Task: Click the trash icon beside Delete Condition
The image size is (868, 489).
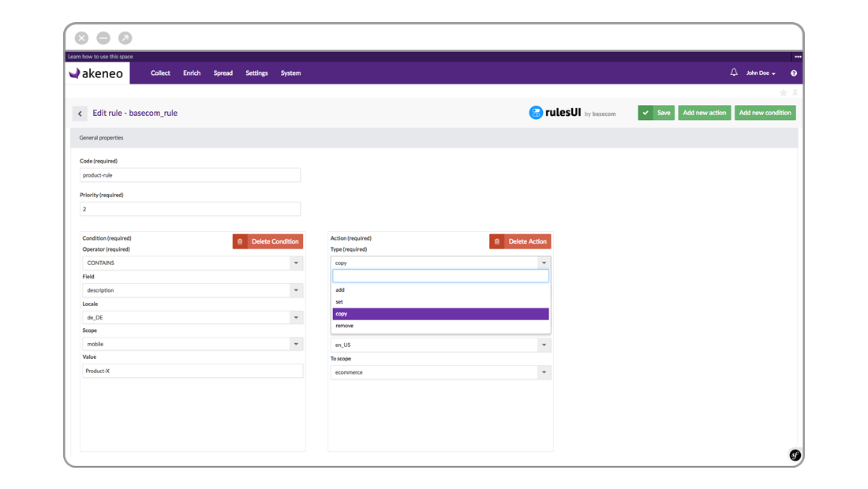Action: point(240,241)
